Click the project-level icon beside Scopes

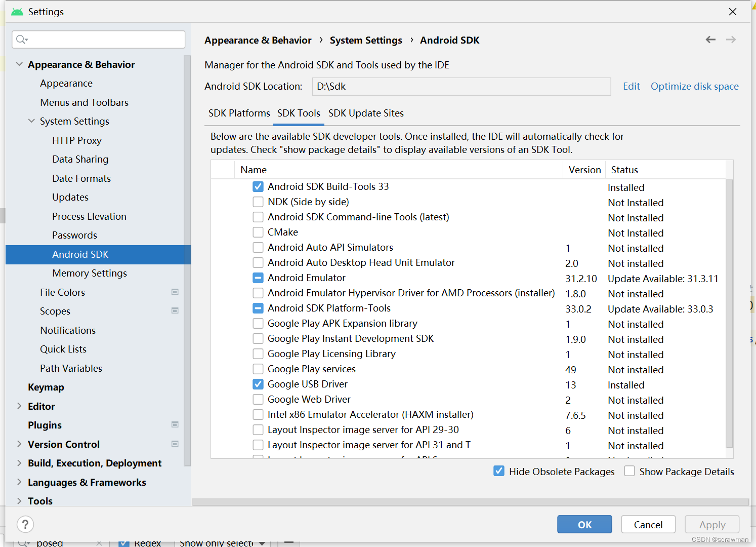click(175, 310)
